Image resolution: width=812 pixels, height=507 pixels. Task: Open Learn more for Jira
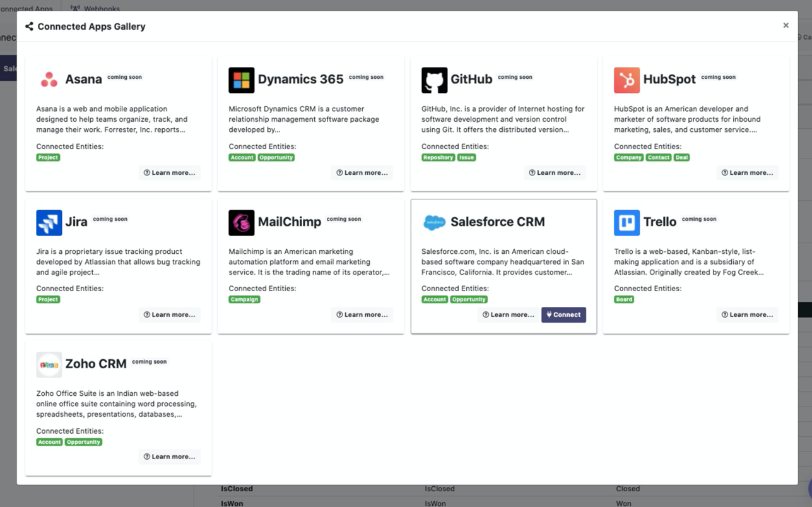(x=169, y=314)
